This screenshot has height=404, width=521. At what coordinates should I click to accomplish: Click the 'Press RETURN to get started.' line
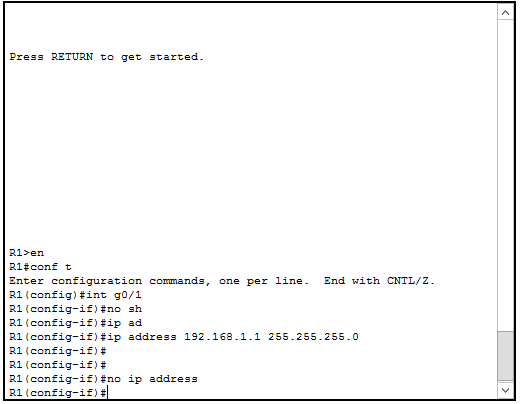click(106, 57)
